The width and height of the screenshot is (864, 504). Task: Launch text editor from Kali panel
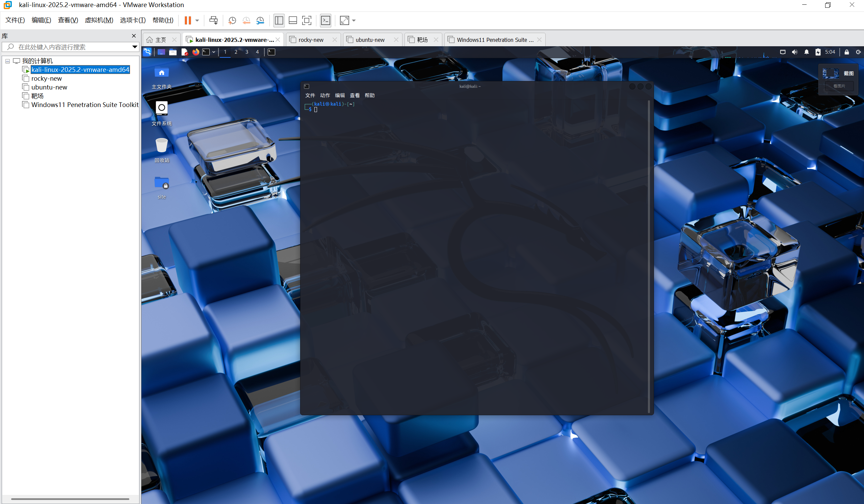[184, 52]
